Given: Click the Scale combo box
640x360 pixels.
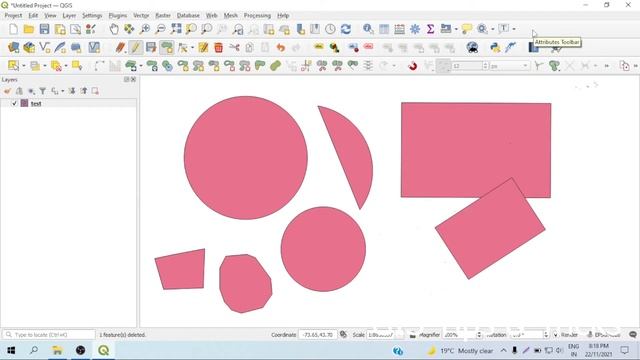Looking at the screenshot, I should (385, 335).
